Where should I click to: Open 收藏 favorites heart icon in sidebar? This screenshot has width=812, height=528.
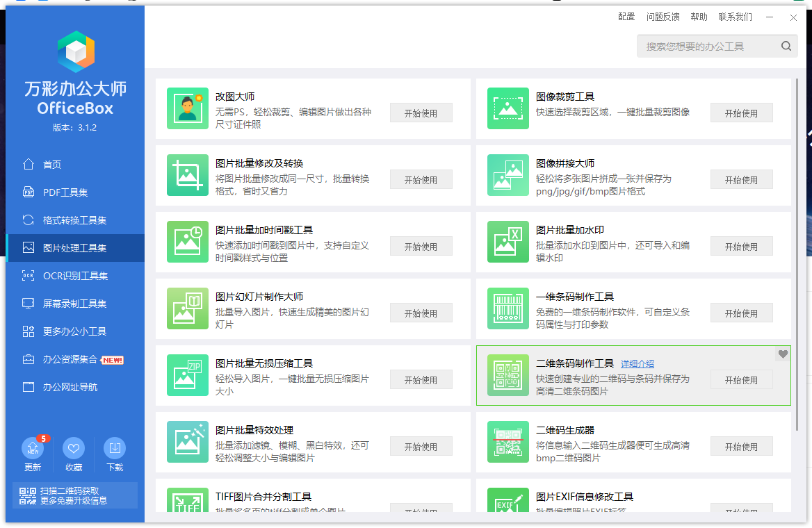tap(74, 448)
